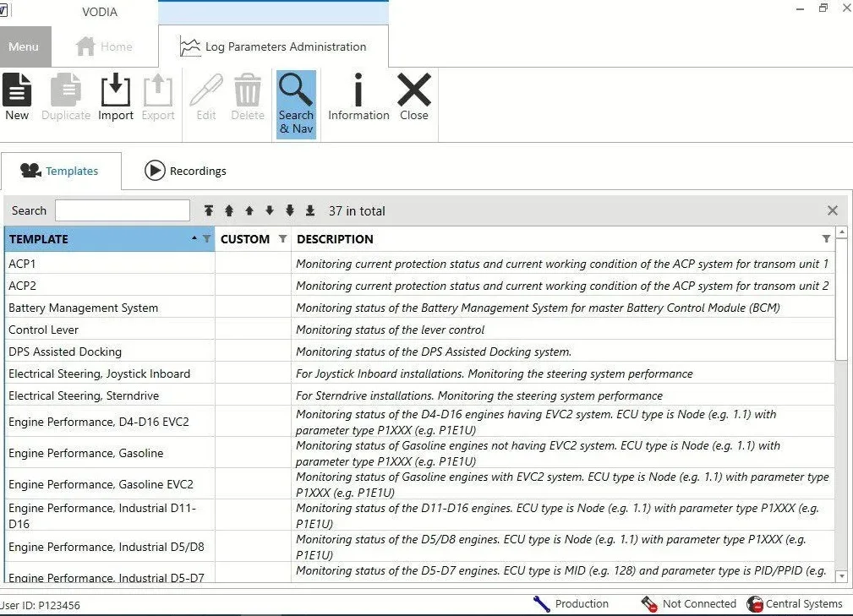The image size is (853, 616).
Task: Open the Template column filter
Action: [207, 239]
